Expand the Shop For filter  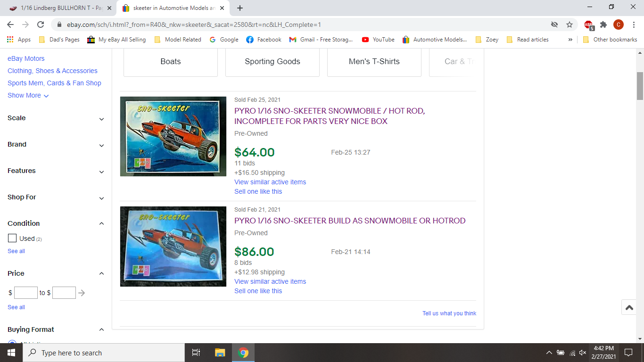pyautogui.click(x=56, y=197)
